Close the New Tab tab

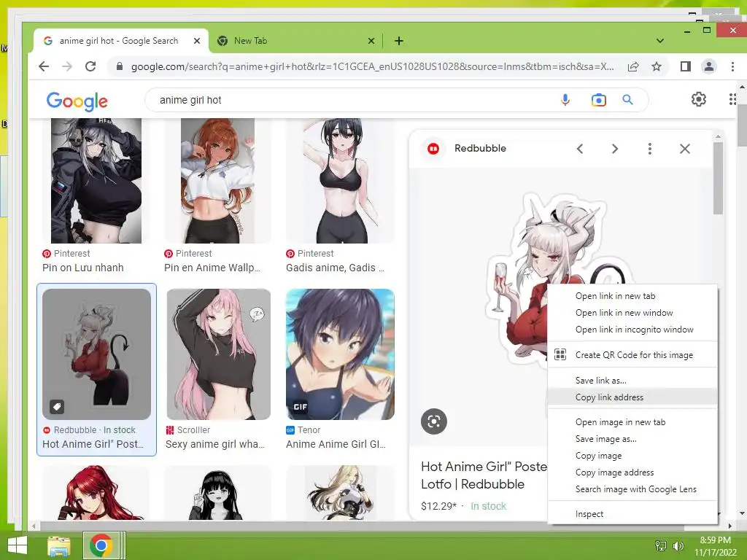click(371, 41)
